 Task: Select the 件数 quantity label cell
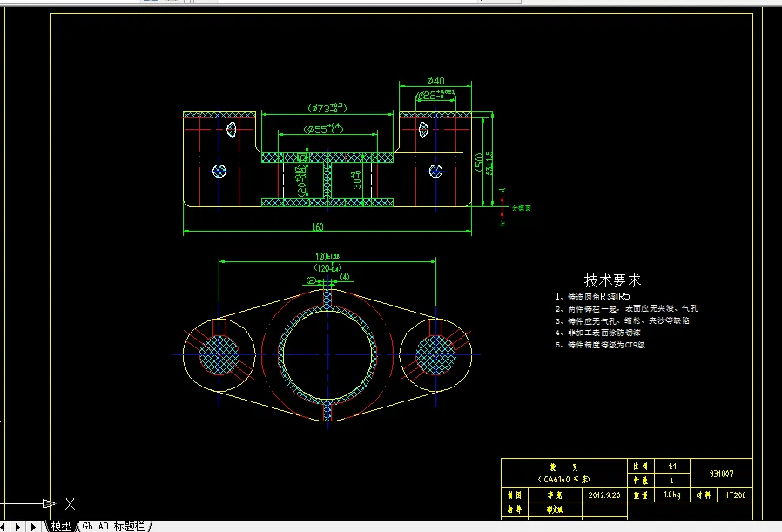tap(641, 481)
